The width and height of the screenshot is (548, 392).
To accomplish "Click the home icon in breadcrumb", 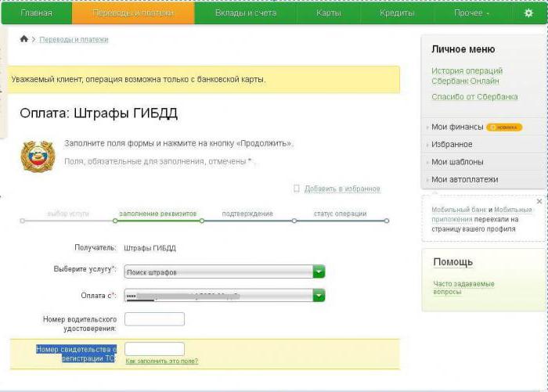I will 23,39.
